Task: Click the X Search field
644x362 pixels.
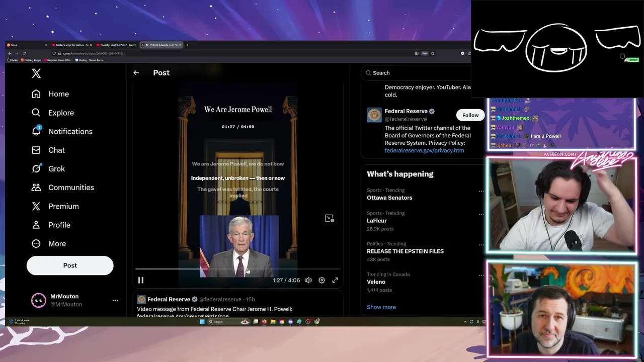Action: pyautogui.click(x=418, y=73)
